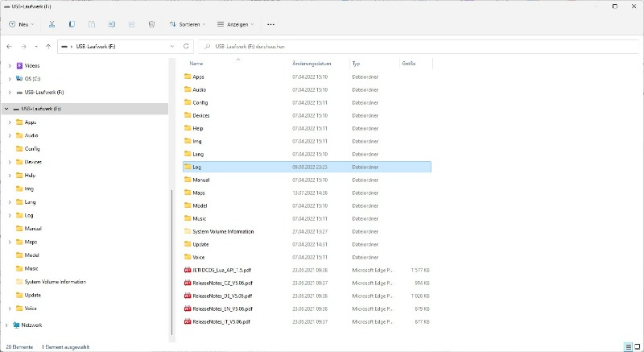
Task: Expand the Videos node in sidebar
Action: [9, 65]
